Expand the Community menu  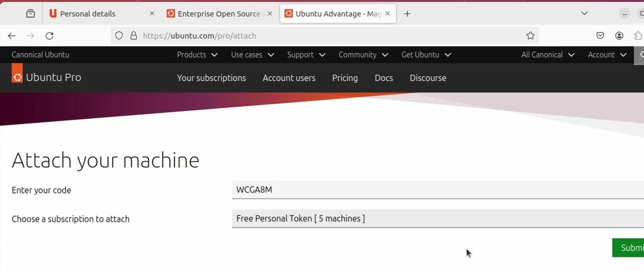click(363, 55)
